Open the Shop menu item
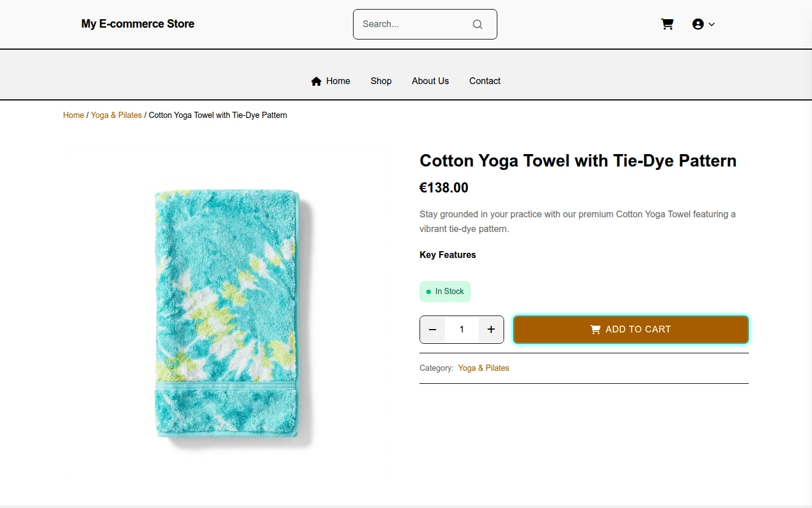This screenshot has width=812, height=508. [x=381, y=81]
